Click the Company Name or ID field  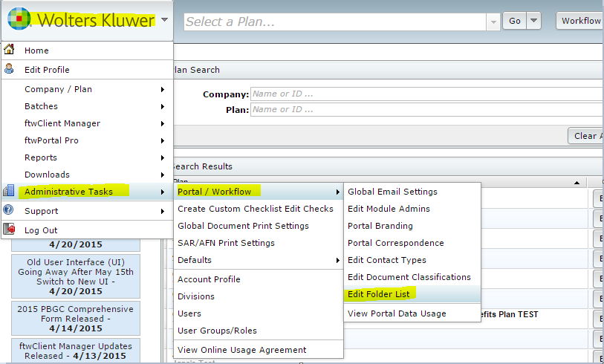(x=426, y=94)
